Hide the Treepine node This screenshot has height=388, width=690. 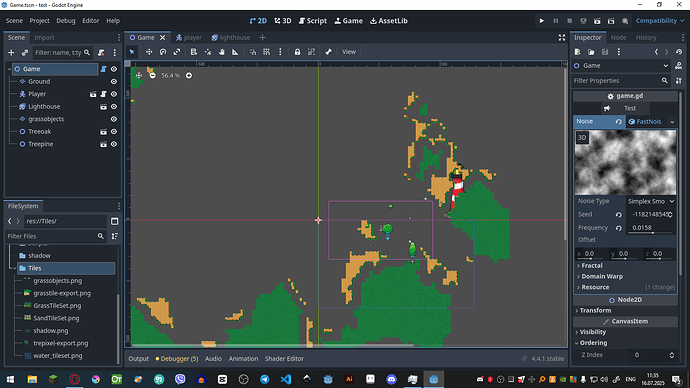pyautogui.click(x=114, y=144)
